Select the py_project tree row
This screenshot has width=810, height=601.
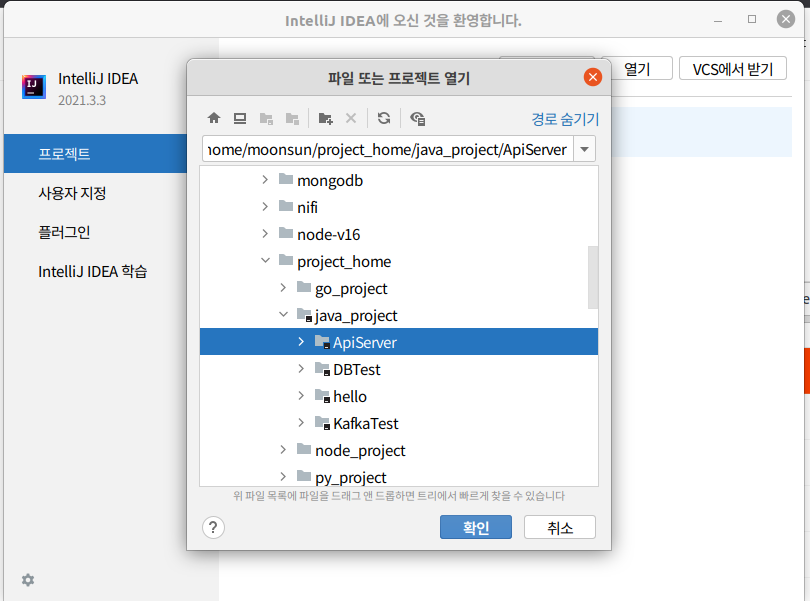399,476
